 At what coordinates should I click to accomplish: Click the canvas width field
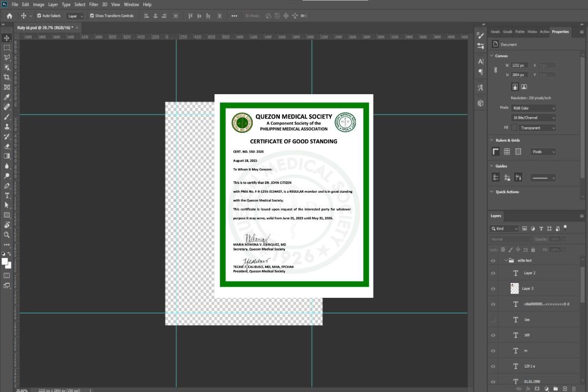pyautogui.click(x=519, y=65)
